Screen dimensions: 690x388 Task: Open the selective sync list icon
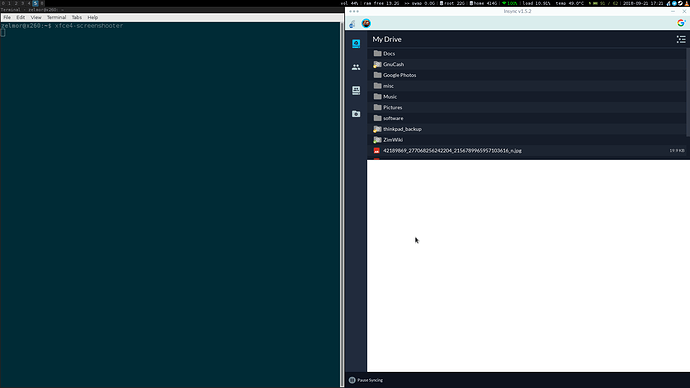[681, 40]
